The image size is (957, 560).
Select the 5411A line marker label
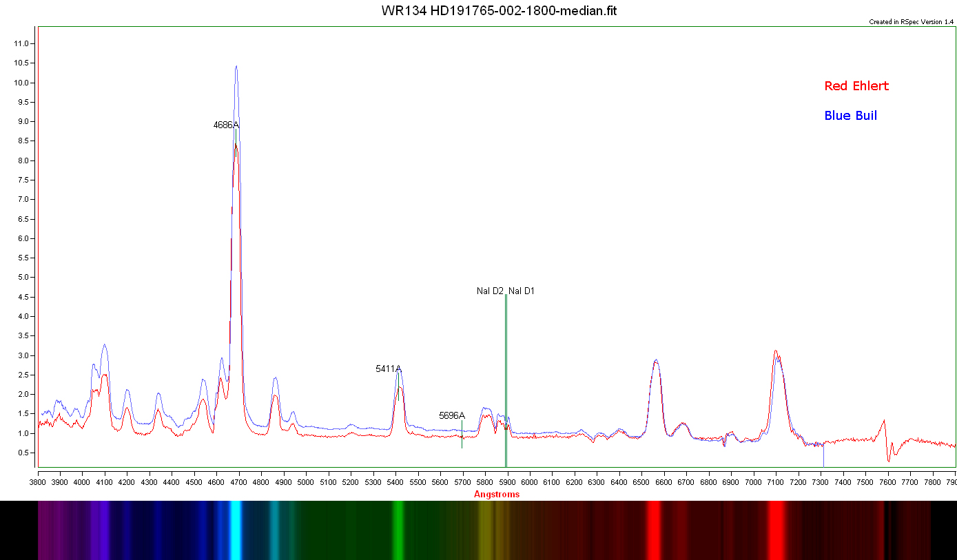click(x=389, y=369)
